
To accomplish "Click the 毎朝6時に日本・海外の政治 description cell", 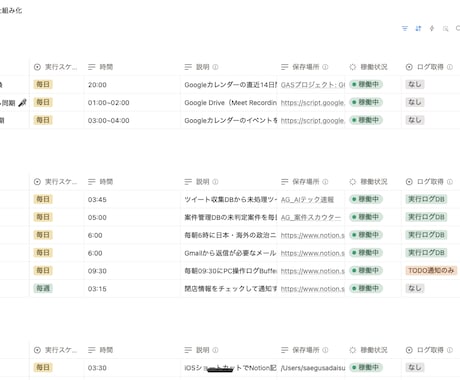I will pyautogui.click(x=230, y=235).
